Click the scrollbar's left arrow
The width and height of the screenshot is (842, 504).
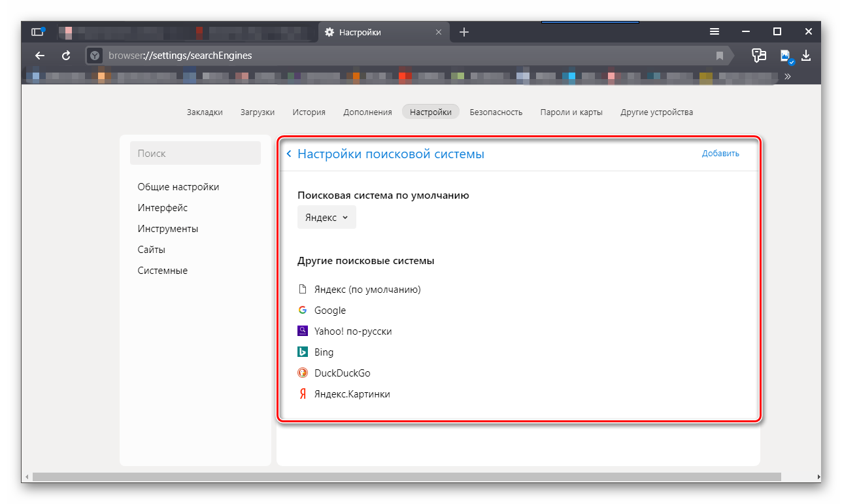(26, 477)
